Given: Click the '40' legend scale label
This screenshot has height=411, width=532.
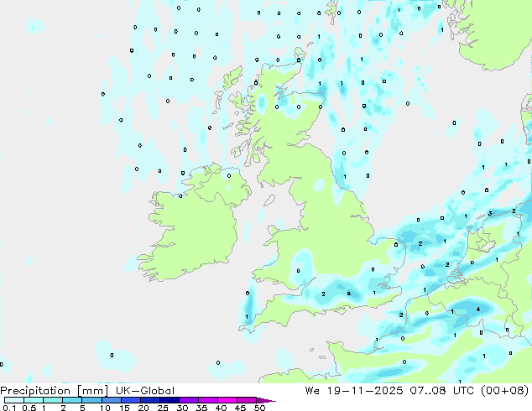Looking at the screenshot, I should 221,408.
